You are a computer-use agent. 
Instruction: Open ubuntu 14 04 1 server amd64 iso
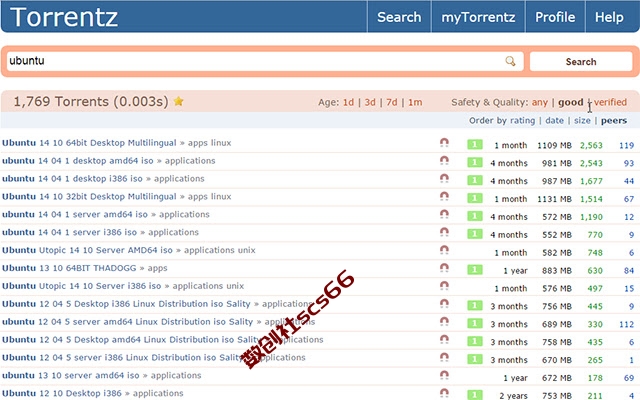[75, 214]
